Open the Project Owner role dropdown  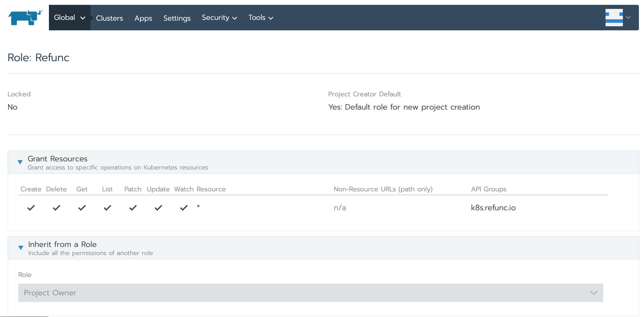(x=311, y=293)
